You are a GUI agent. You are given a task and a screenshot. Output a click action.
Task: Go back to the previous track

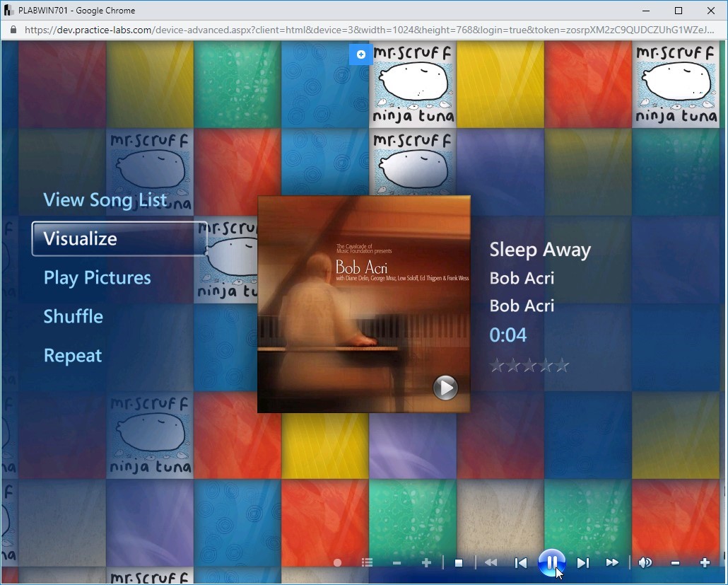pos(521,562)
